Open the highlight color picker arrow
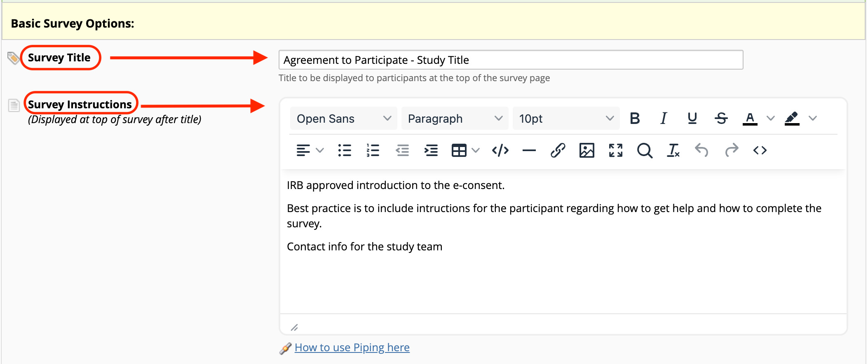 [x=812, y=119]
